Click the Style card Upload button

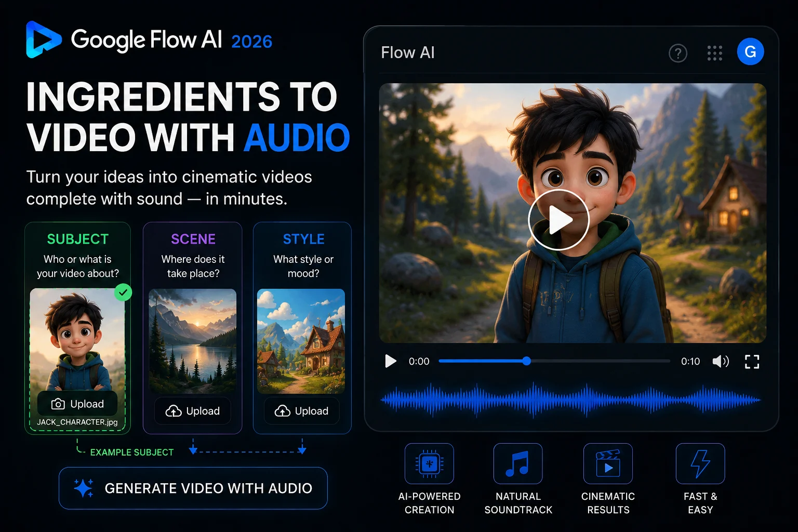[x=301, y=411]
